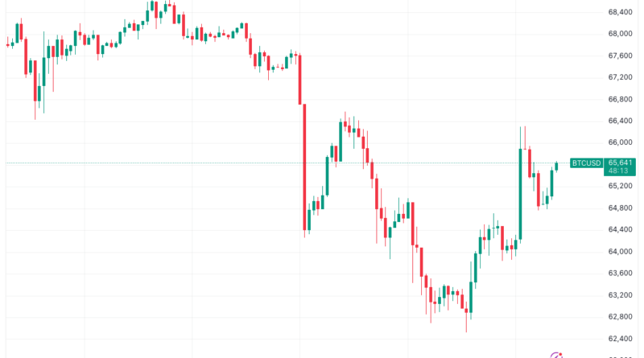Click the 67,200 price scale label
Screen dimensions: 644x358
pyautogui.click(x=618, y=77)
